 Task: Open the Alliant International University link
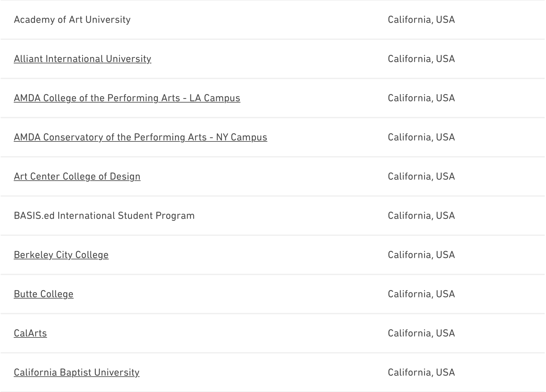[x=82, y=59]
